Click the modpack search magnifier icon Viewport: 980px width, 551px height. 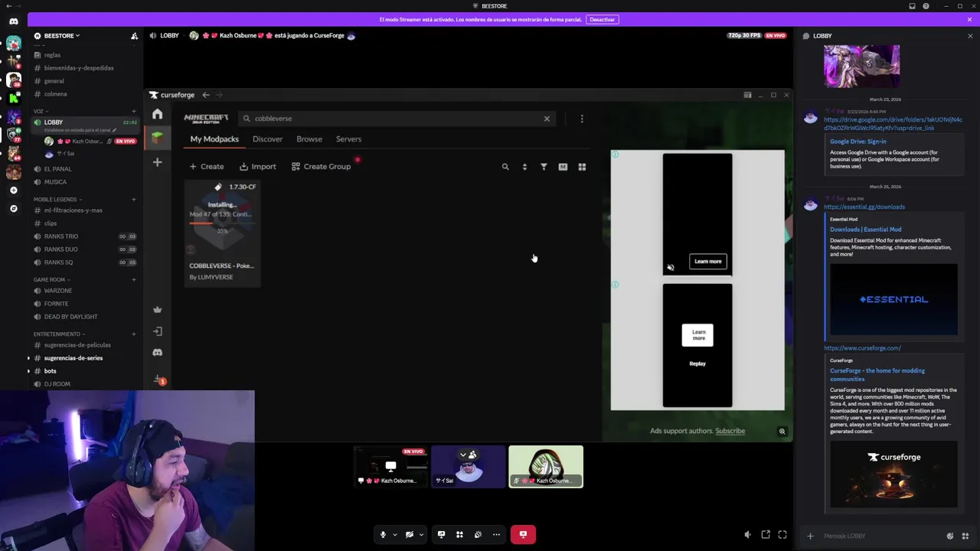coord(505,167)
